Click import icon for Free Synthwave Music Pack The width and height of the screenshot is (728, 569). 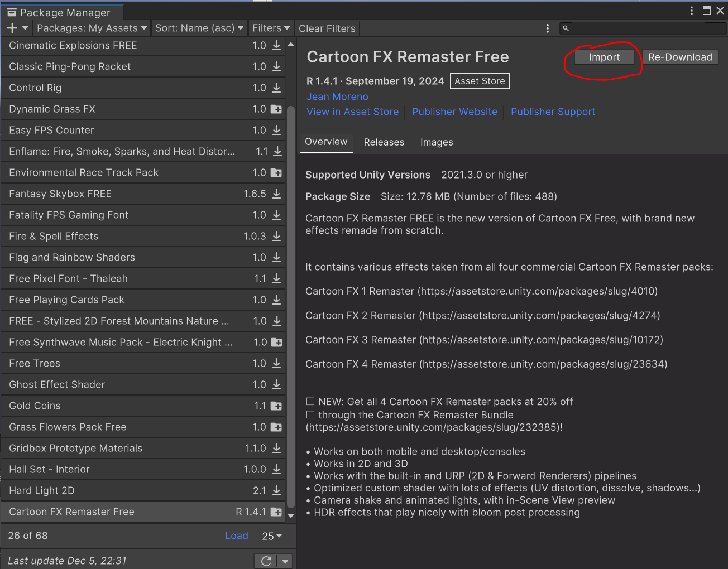click(x=276, y=343)
